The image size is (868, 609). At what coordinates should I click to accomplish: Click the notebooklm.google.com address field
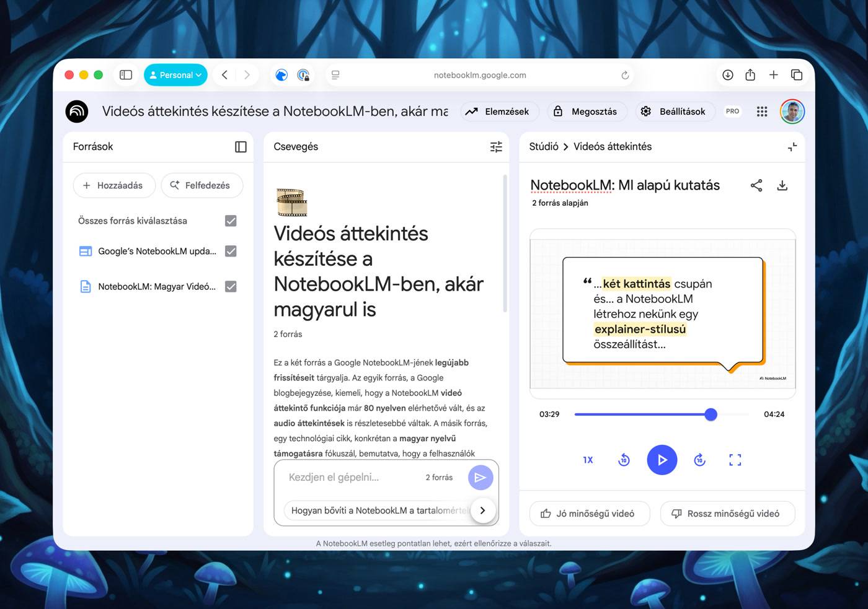(x=480, y=75)
